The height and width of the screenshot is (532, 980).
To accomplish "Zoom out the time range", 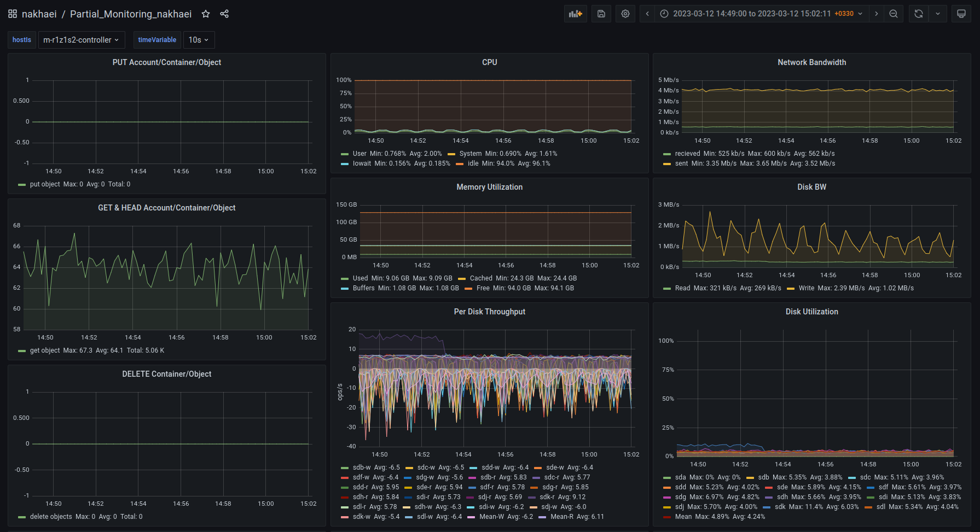I will coord(894,14).
